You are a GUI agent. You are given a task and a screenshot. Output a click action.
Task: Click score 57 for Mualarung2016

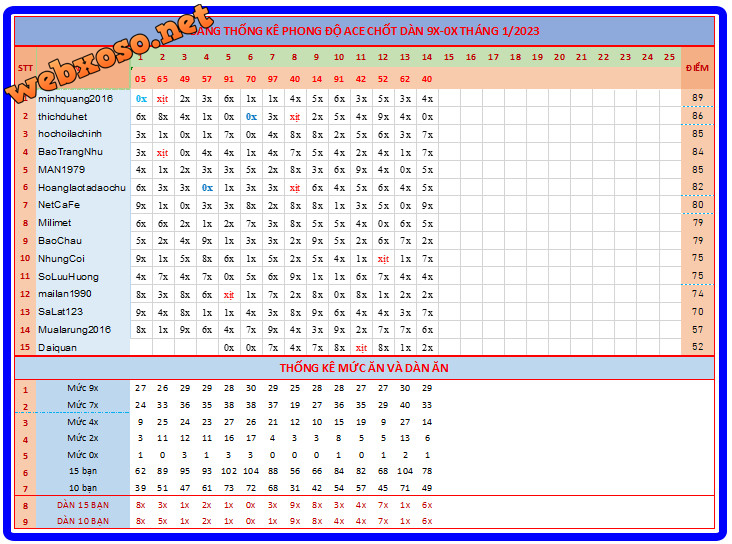pyautogui.click(x=697, y=330)
